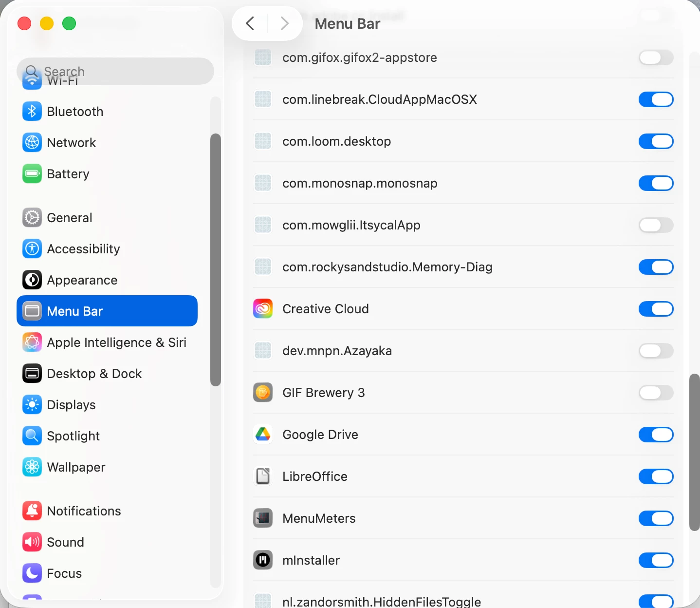
Task: Click the main pane vertical scrollbar
Action: [x=695, y=452]
